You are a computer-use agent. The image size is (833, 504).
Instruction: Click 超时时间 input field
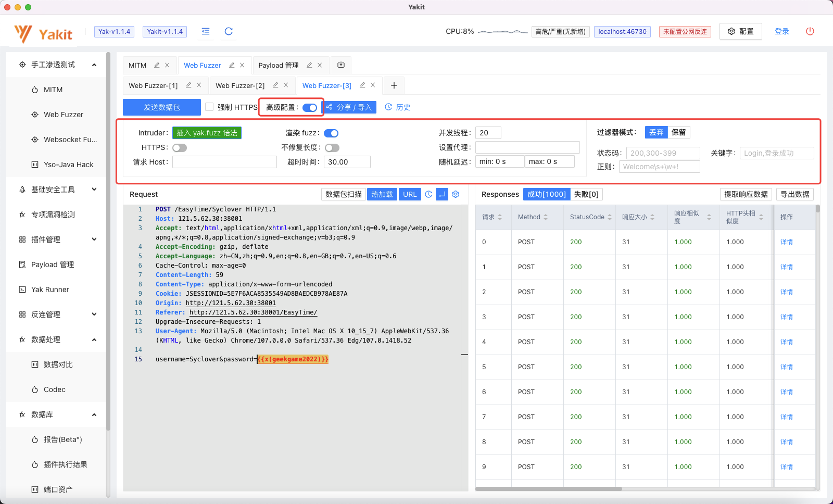347,162
